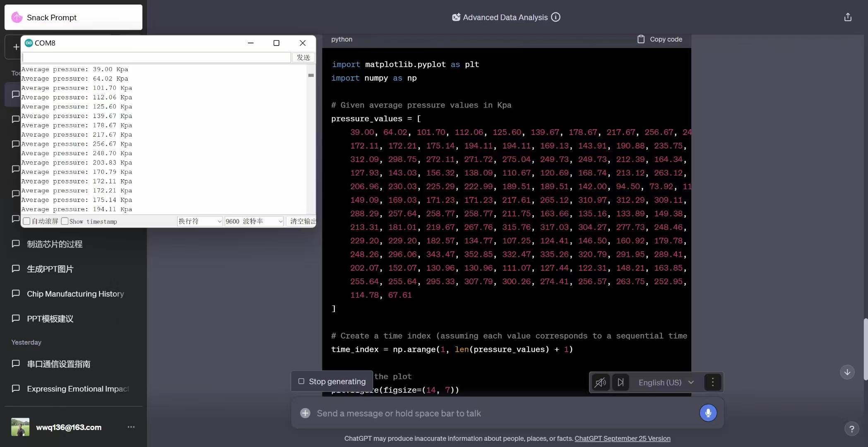Click 'Average pressure: 256.67 Kpa' line
Viewport: 868px width, 447px height.
pyautogui.click(x=77, y=144)
